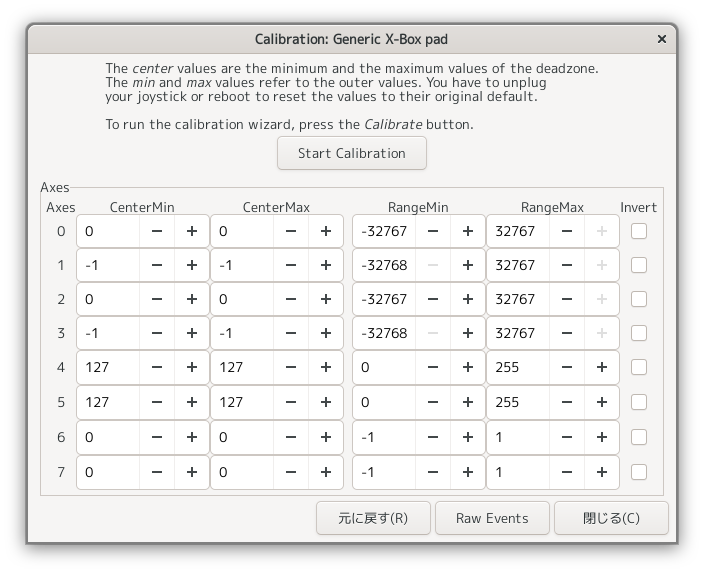Click the axis 0 RangeMin field showing -32767
Image resolution: width=704 pixels, height=573 pixels.
(x=384, y=231)
